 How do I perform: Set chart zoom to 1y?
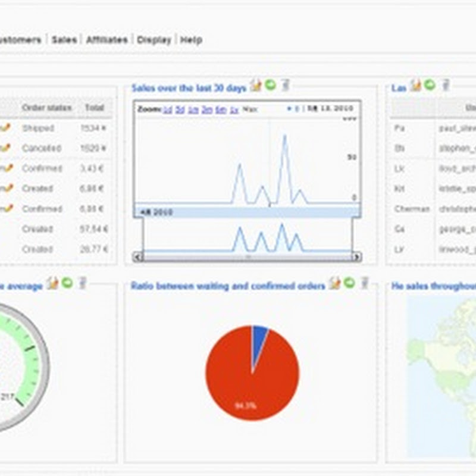coord(234,109)
